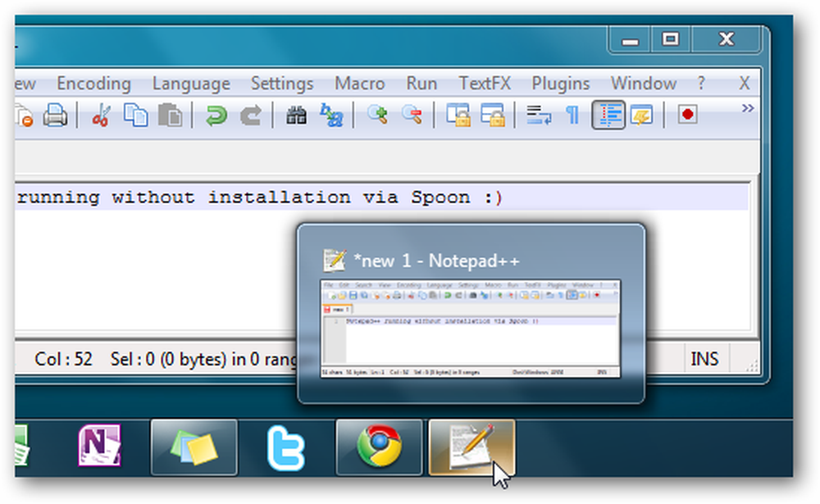
Task: Click the Print toolbar icon
Action: coord(55,116)
